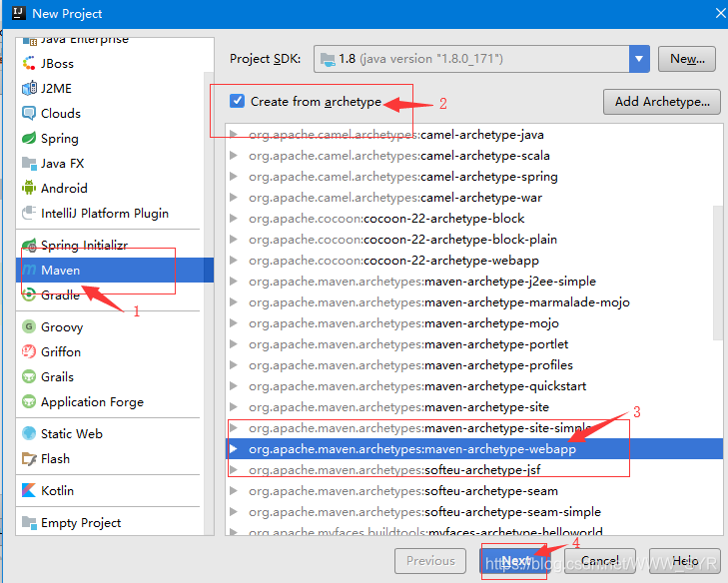Click the IntelliJ Platform Plugin icon

click(29, 213)
